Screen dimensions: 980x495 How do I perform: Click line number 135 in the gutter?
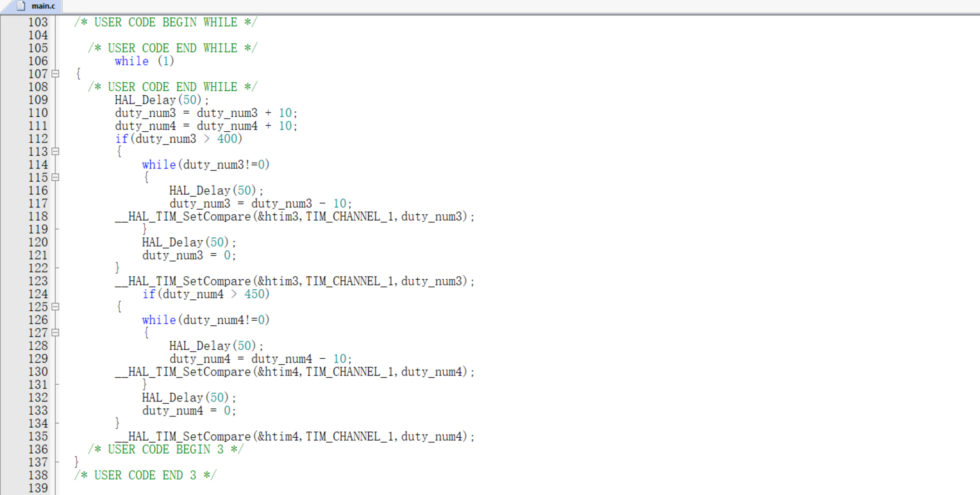pyautogui.click(x=38, y=436)
